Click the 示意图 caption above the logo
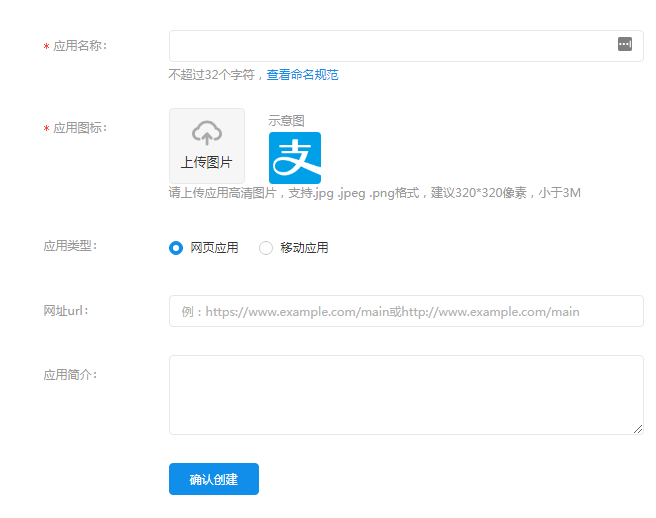656x518 pixels. pyautogui.click(x=286, y=121)
